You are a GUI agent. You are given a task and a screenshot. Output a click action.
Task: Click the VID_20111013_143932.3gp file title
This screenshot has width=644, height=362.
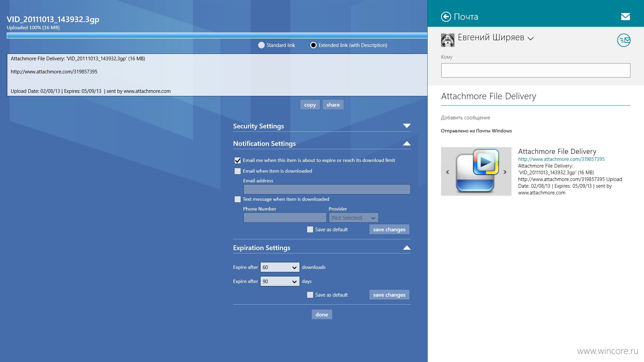[x=53, y=19]
